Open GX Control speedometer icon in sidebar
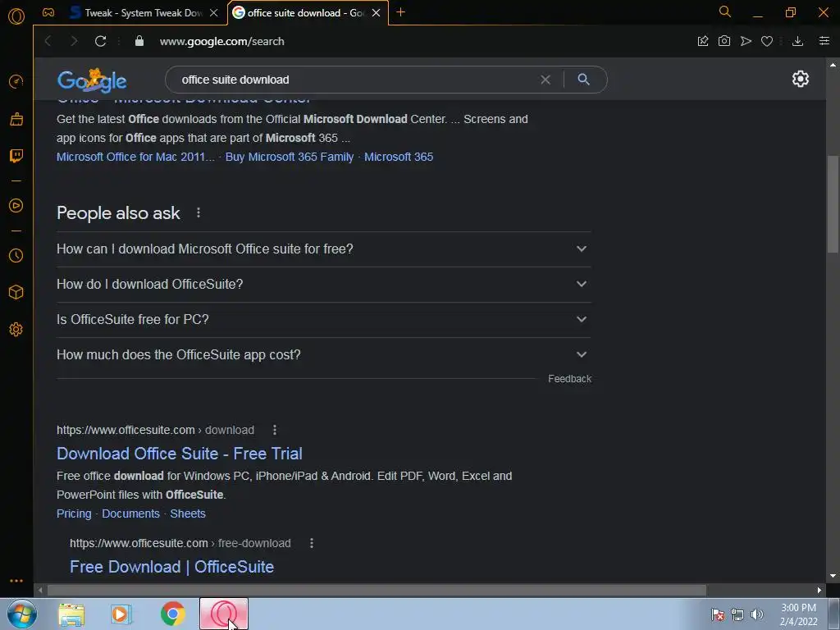Viewport: 840px width, 630px height. pos(16,81)
